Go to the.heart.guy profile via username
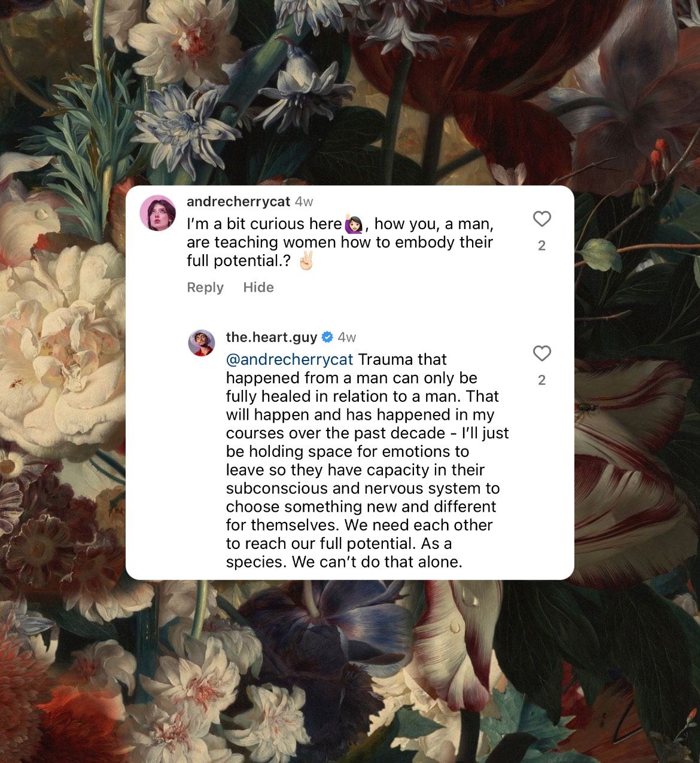This screenshot has width=700, height=763. pyautogui.click(x=272, y=337)
